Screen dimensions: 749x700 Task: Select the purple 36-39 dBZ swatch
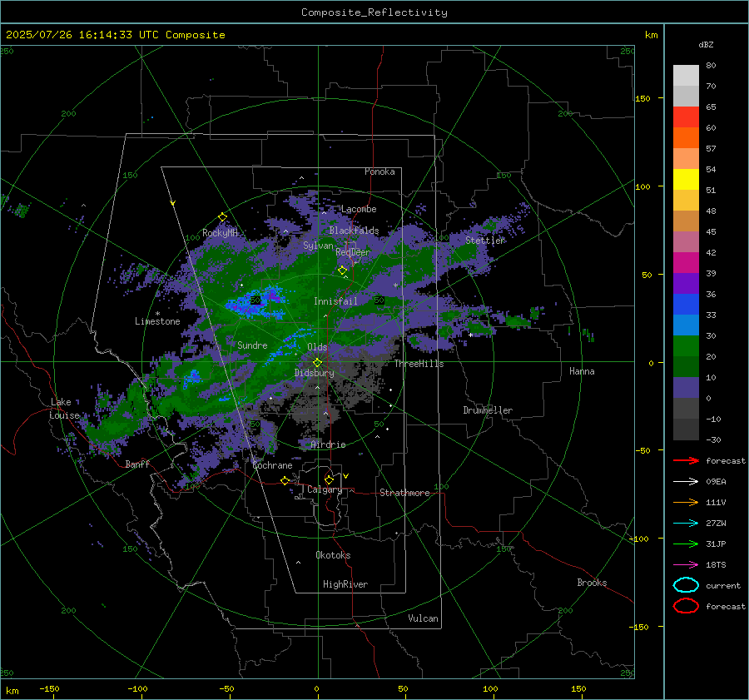pos(686,284)
